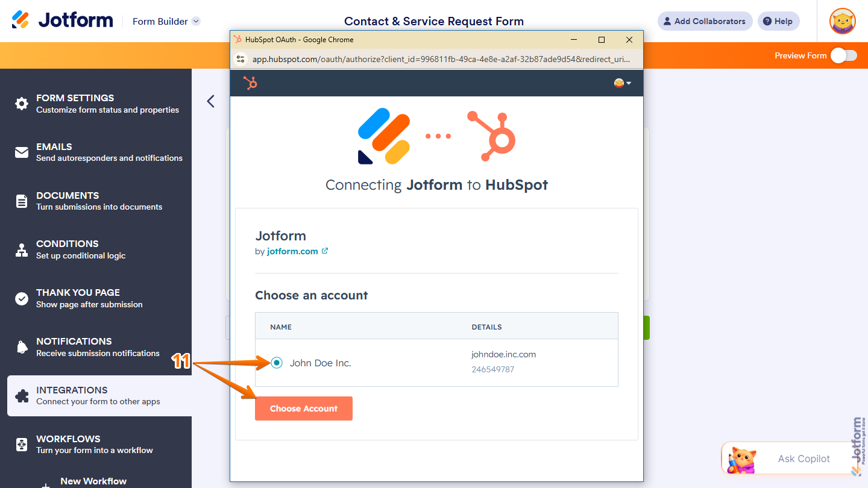
Task: Maximize the HubSpot OAuth window
Action: pos(601,40)
